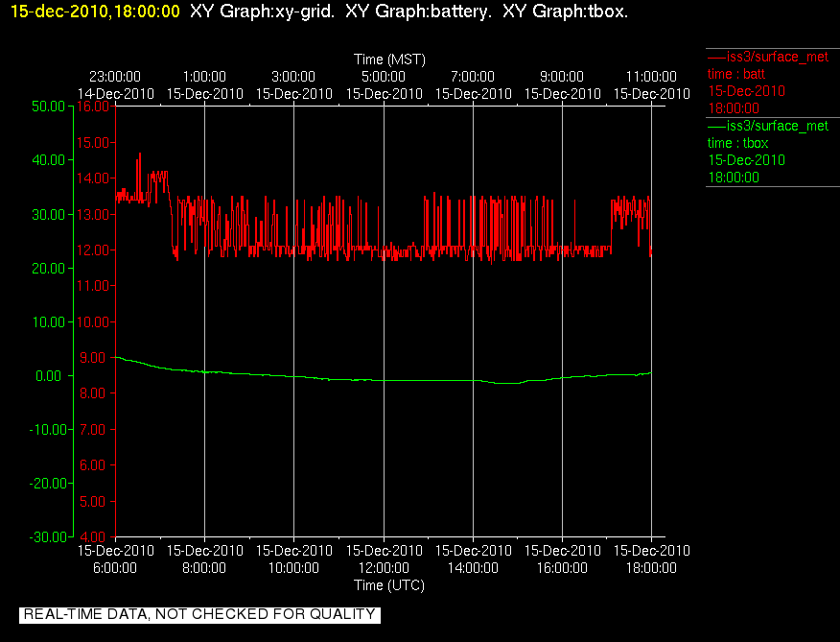Viewport: 840px width, 642px height.
Task: Click the 1:00:00 MST tick label
Action: tap(204, 77)
